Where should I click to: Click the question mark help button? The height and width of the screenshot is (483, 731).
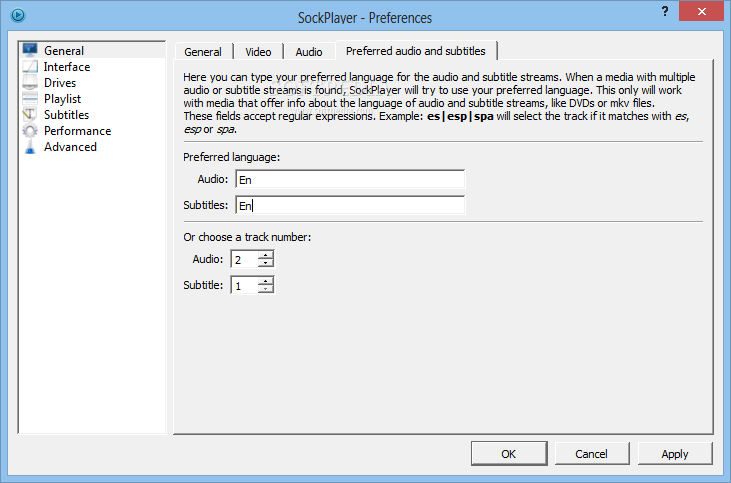(x=665, y=12)
